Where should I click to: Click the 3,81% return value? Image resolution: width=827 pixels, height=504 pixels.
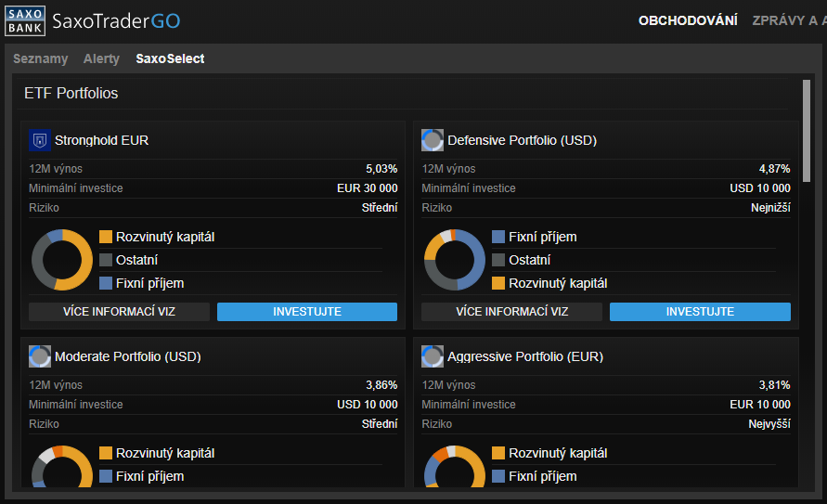click(775, 385)
